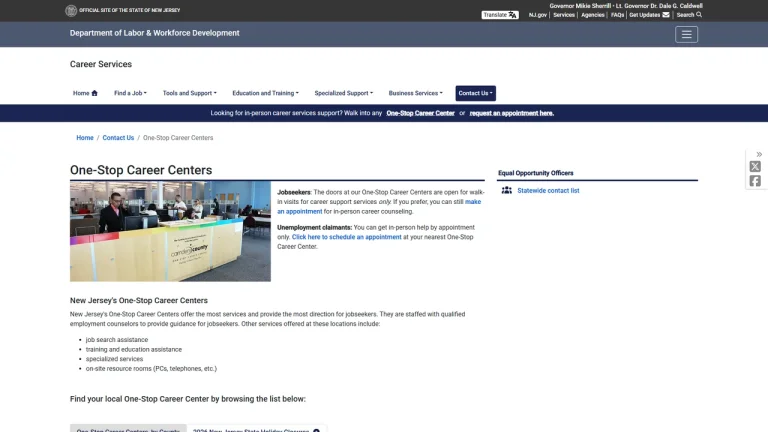Screen dimensions: 768x432
Task: Expand the Tools and Support dropdown
Action: pos(190,93)
